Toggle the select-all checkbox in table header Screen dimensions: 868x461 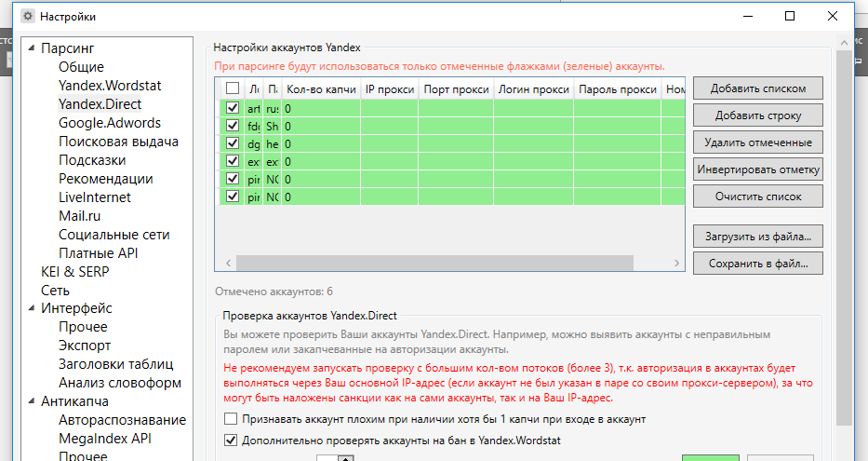click(x=233, y=88)
